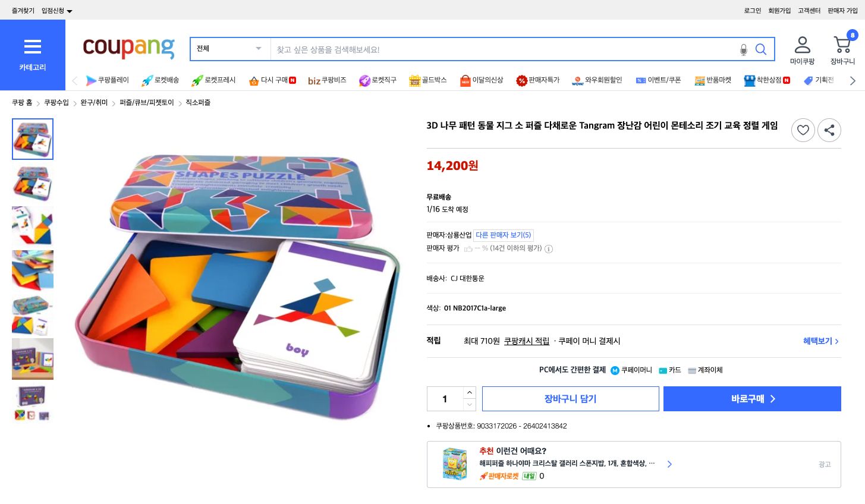Select the second product thumbnail
The width and height of the screenshot is (865, 504).
click(x=33, y=183)
